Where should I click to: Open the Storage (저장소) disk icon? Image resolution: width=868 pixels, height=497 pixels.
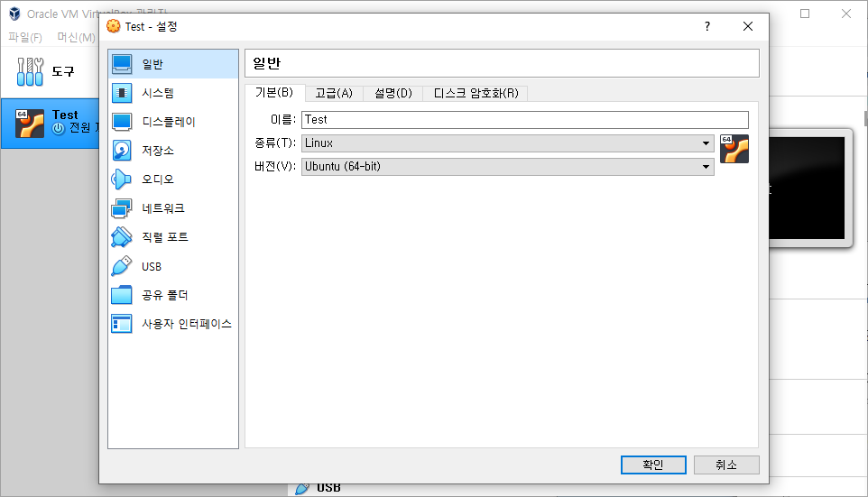pos(122,151)
